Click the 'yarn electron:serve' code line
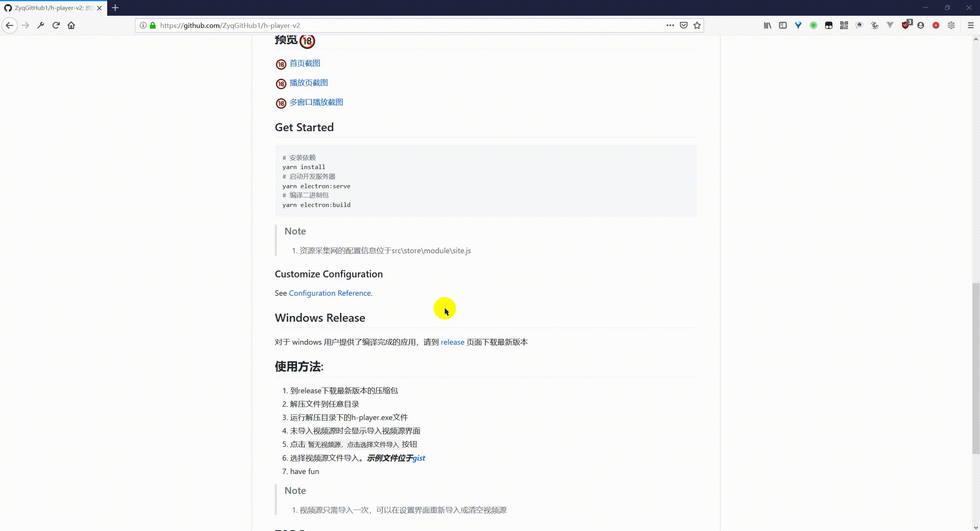Viewport: 980px width, 531px height. click(316, 186)
